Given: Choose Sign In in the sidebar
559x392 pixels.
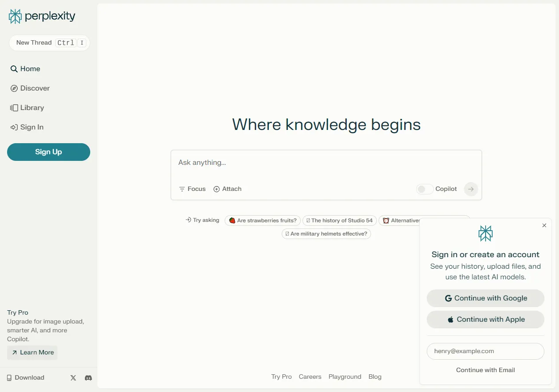Looking at the screenshot, I should pos(27,127).
